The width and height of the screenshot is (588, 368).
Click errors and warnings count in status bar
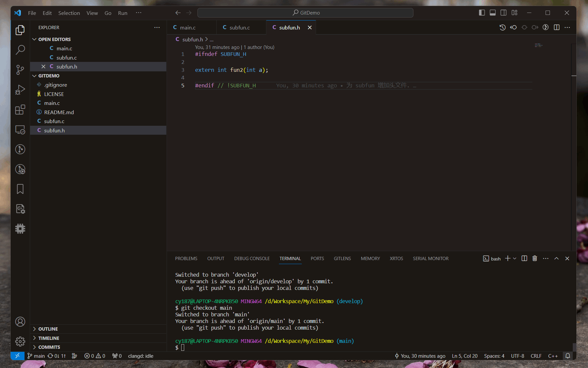point(95,356)
